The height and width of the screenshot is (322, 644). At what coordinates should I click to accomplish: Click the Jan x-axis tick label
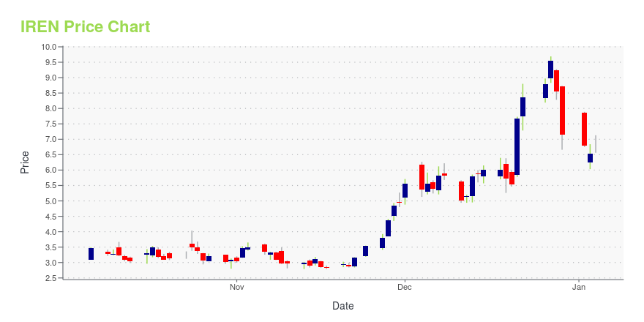tap(579, 287)
